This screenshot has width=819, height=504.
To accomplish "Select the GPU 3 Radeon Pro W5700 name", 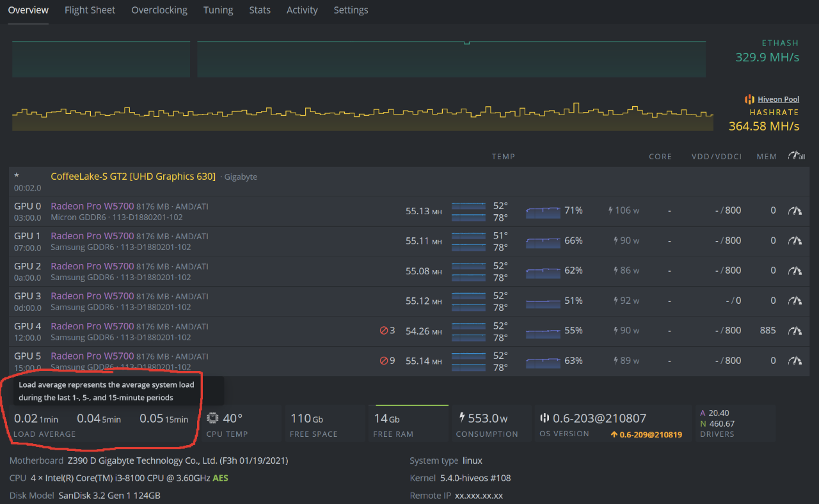I will (92, 296).
